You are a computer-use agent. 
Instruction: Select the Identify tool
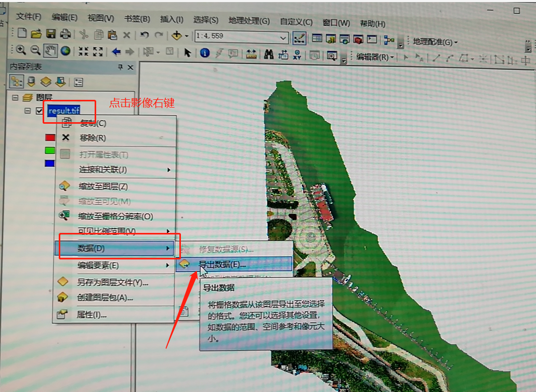coord(205,53)
